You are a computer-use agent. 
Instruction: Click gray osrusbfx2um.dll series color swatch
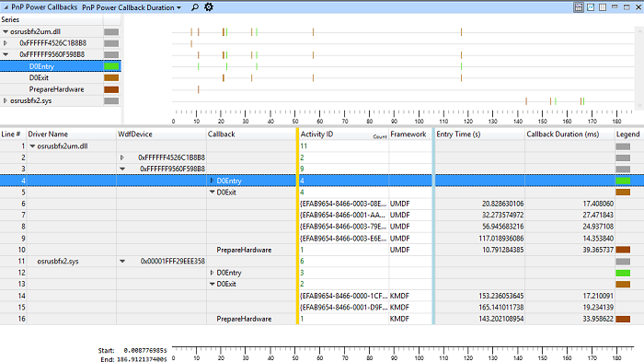(111, 31)
